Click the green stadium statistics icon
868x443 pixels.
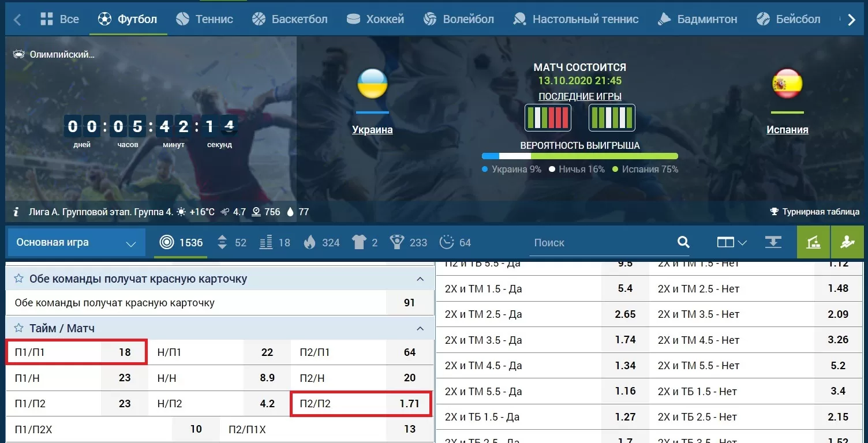[x=814, y=242]
